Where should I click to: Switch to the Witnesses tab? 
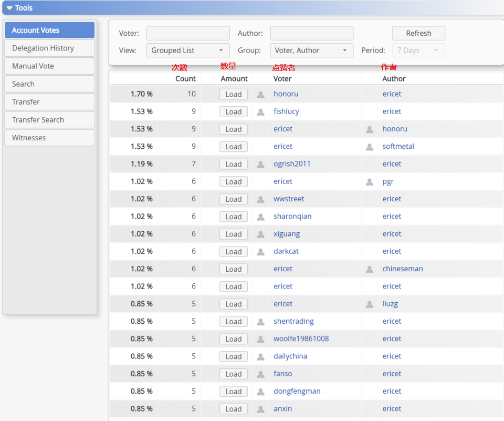49,138
